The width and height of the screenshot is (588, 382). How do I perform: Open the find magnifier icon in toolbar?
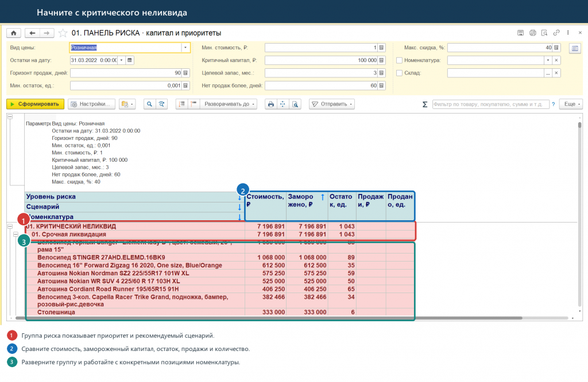(150, 104)
